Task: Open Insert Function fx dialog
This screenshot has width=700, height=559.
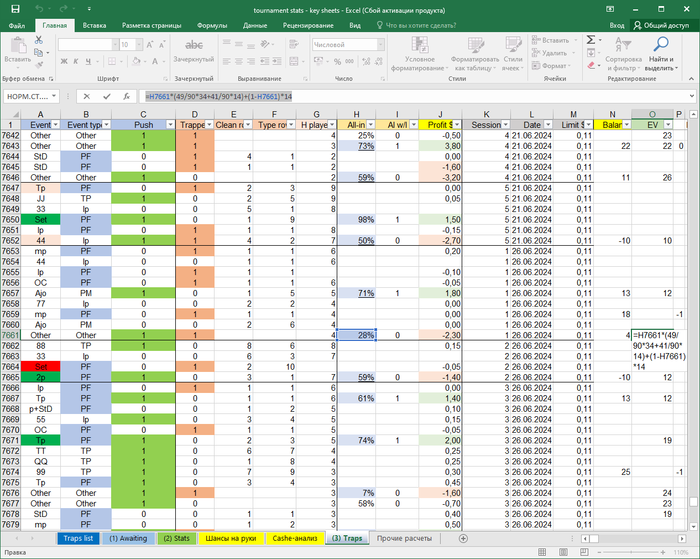Action: pyautogui.click(x=126, y=96)
